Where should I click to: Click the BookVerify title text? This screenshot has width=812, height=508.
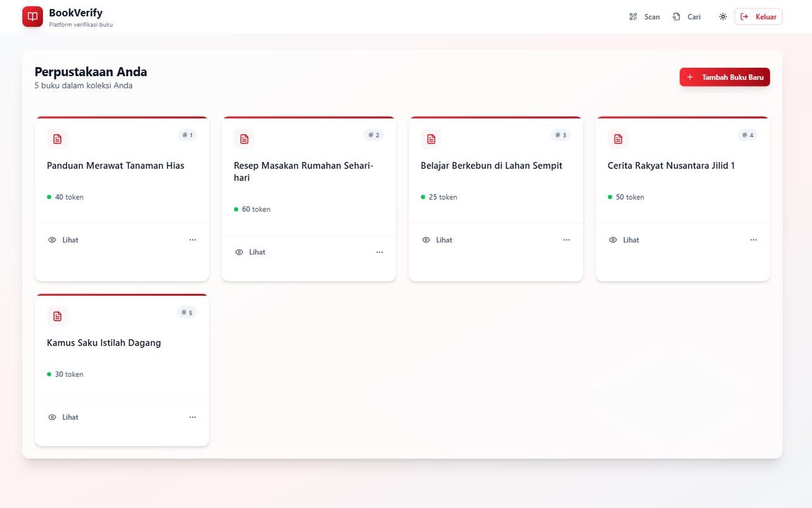pos(75,13)
